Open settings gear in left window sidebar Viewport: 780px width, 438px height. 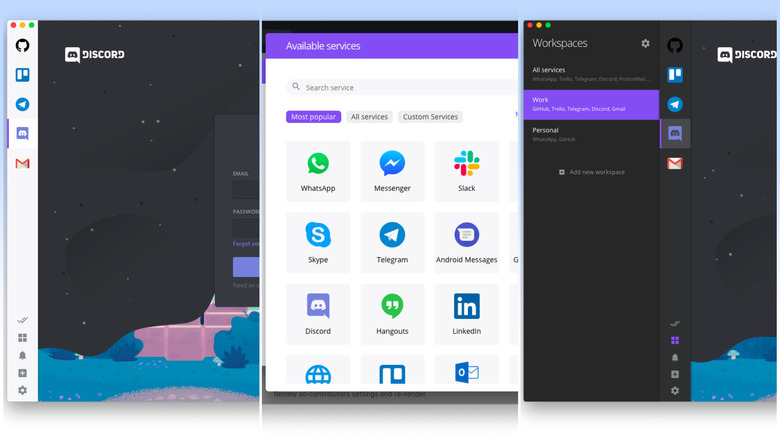point(22,391)
